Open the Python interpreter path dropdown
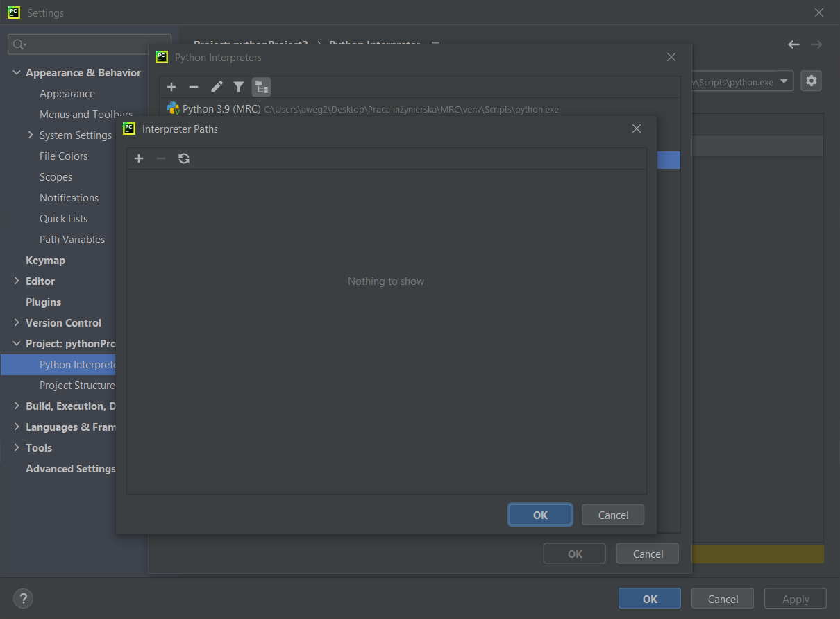This screenshot has width=840, height=619. [x=784, y=81]
